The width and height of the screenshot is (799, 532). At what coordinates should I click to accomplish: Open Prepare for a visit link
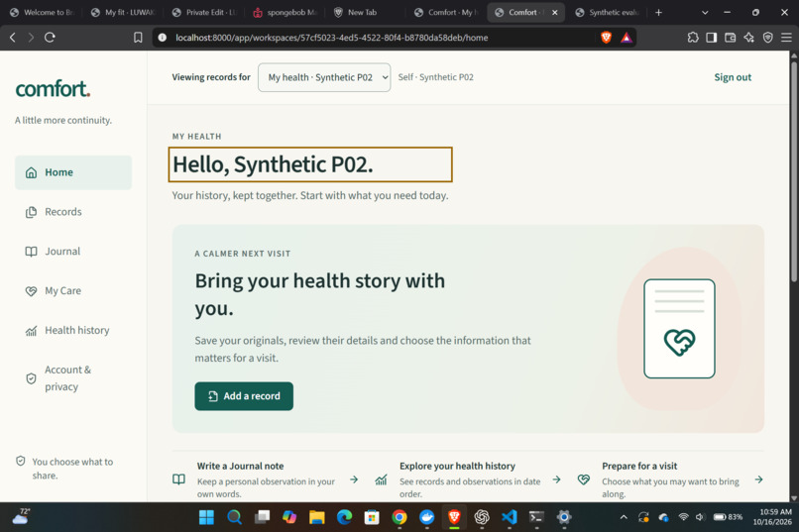pos(670,479)
